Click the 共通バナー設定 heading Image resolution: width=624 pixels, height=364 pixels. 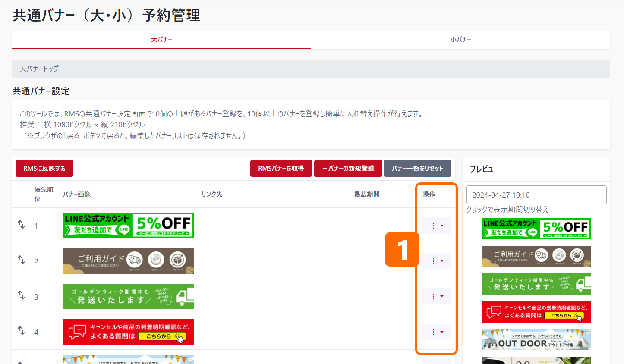(x=41, y=91)
